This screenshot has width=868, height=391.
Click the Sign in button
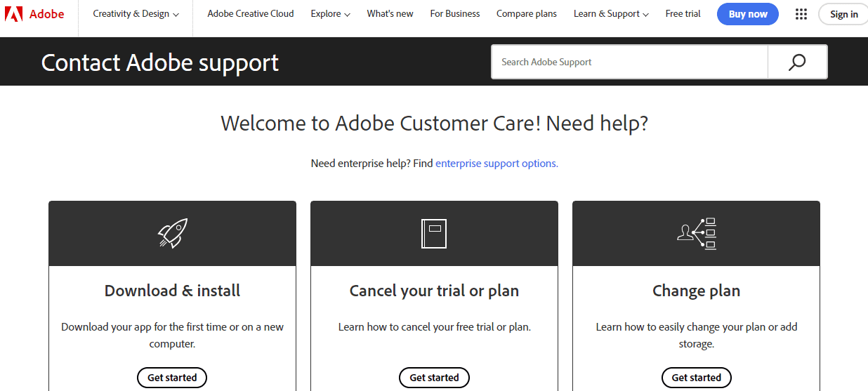pos(843,14)
